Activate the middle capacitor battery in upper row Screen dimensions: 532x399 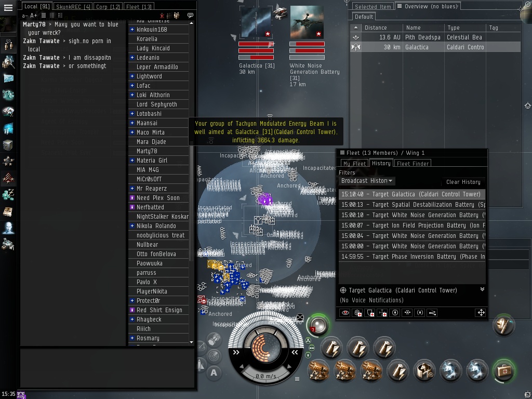click(358, 348)
